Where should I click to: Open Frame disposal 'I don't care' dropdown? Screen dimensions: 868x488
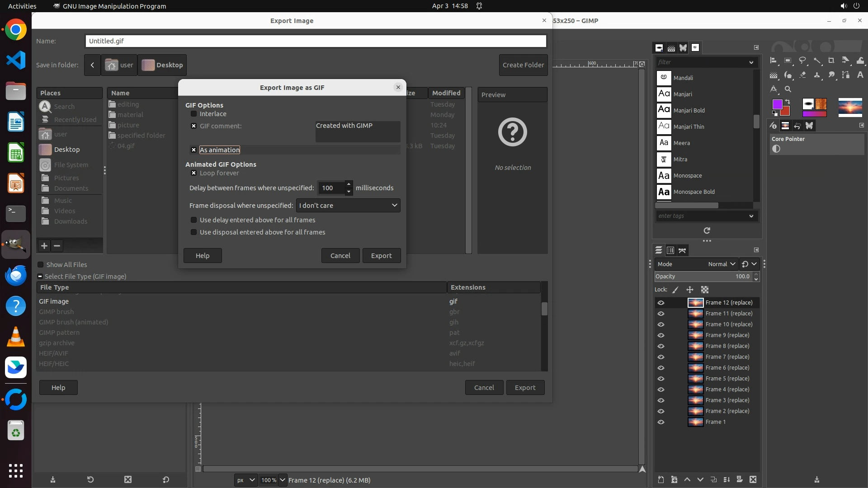348,206
